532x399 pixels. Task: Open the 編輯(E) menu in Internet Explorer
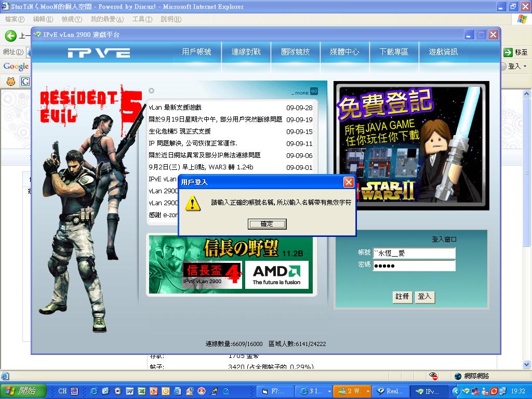[x=43, y=19]
